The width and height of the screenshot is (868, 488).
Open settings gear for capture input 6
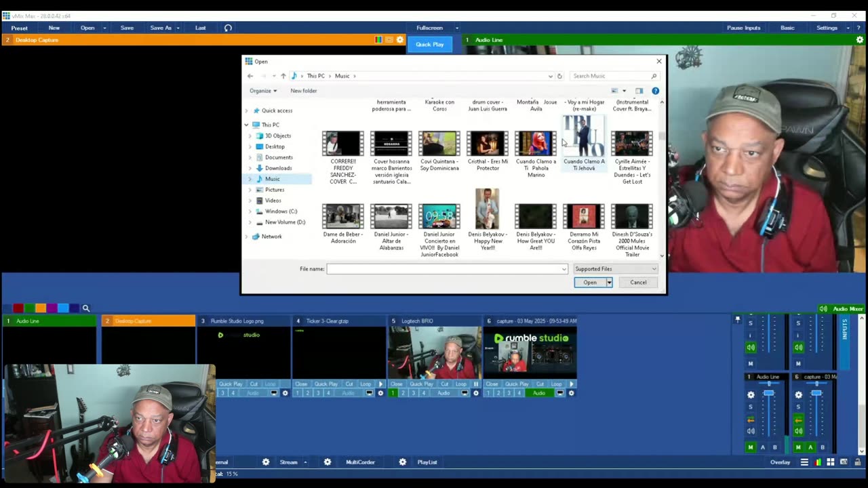click(571, 393)
